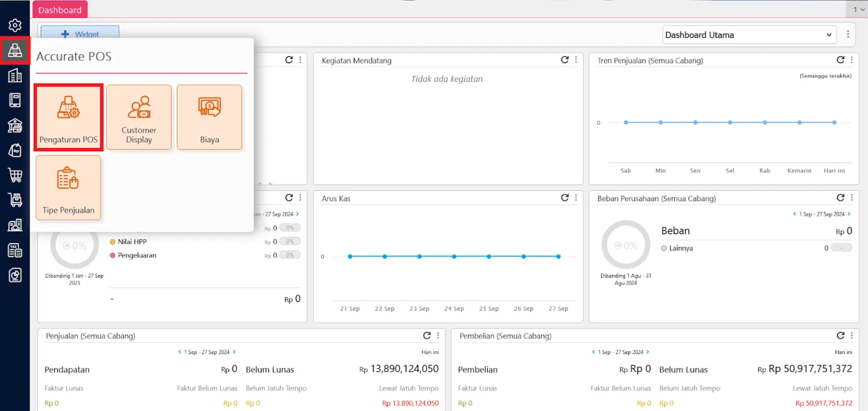Switch to the Dashboard tab
This screenshot has height=411, width=868.
pyautogui.click(x=60, y=10)
